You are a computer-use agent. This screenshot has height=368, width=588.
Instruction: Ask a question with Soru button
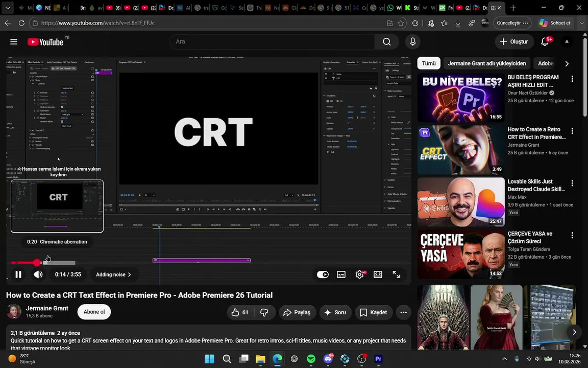coord(335,312)
